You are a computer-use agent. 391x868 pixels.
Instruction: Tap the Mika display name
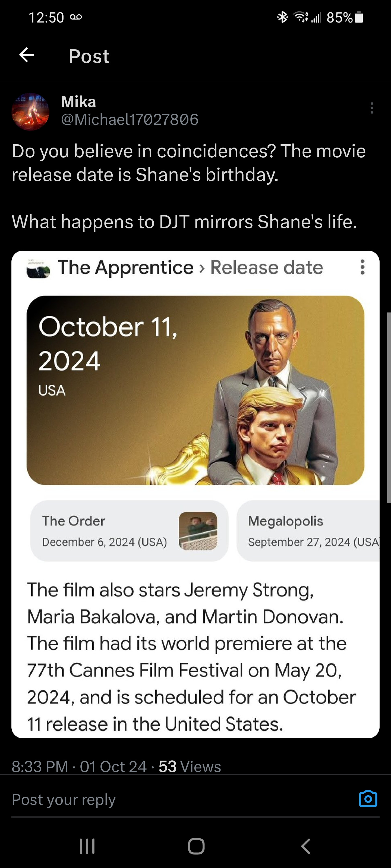[78, 101]
